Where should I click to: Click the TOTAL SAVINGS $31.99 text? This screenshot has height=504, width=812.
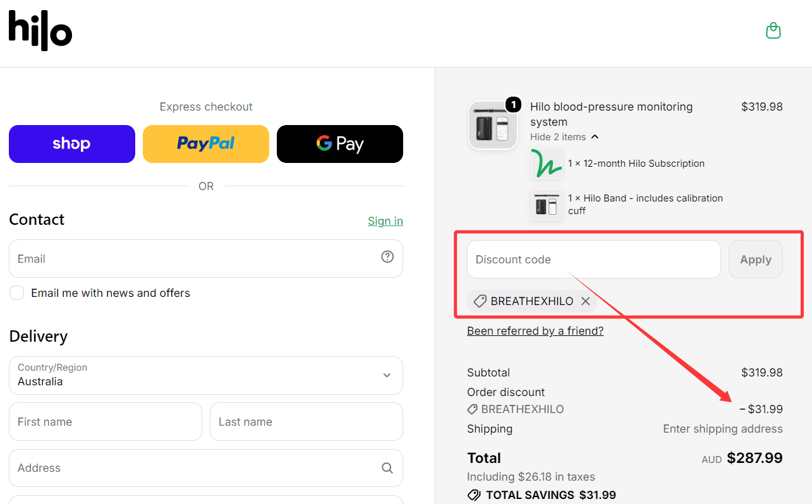pyautogui.click(x=550, y=495)
